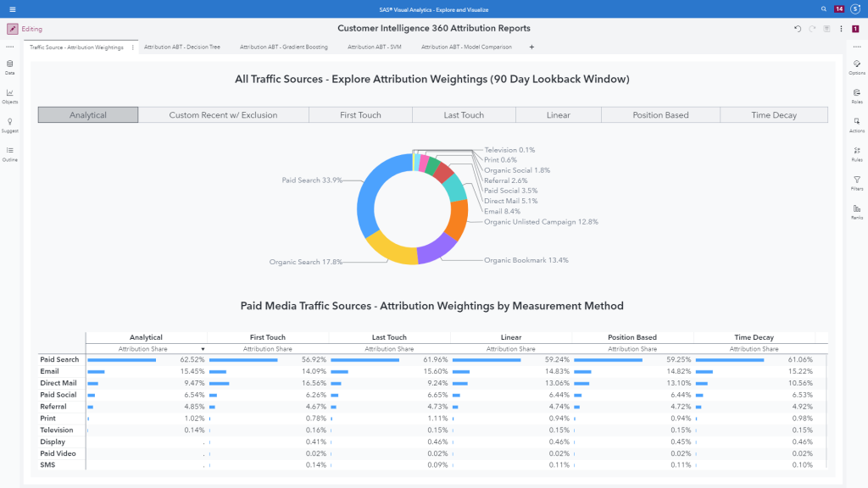Open the report's three-dot more menu
The image size is (868, 488).
point(841,29)
